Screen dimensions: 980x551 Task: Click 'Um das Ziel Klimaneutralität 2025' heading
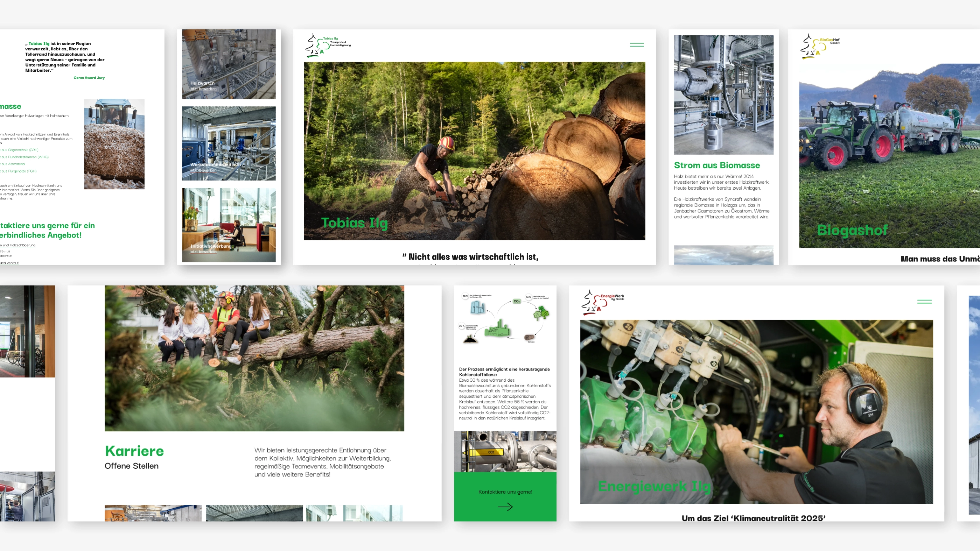tap(753, 518)
